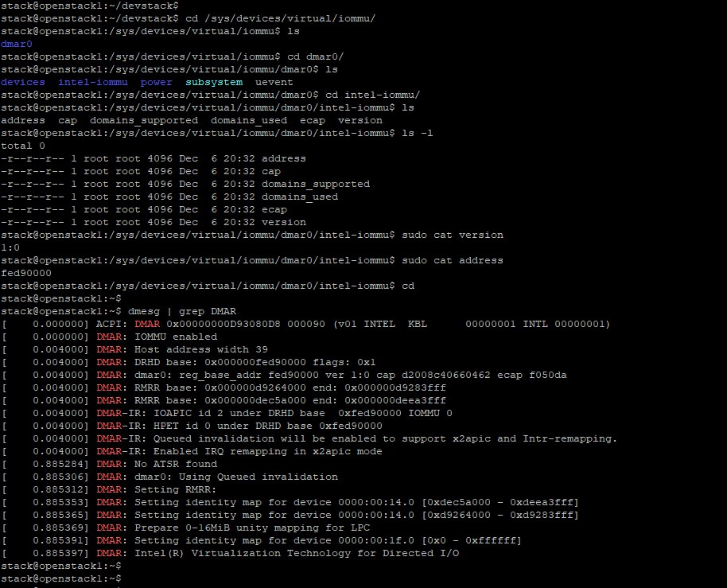The width and height of the screenshot is (727, 588).
Task: Click the 'cd /sys/devices/virtual/iommu/' command
Action: [281, 18]
